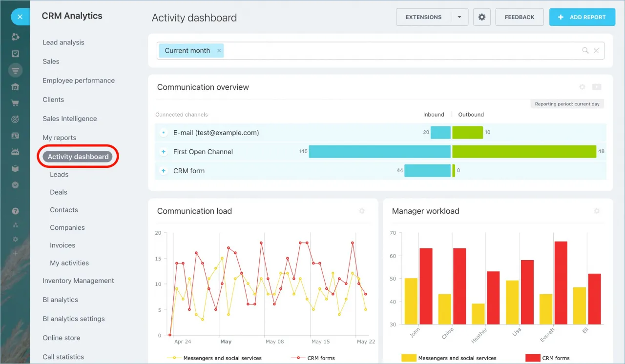This screenshot has width=625, height=364.
Task: Click the search magnifier in the filter bar
Action: click(585, 50)
